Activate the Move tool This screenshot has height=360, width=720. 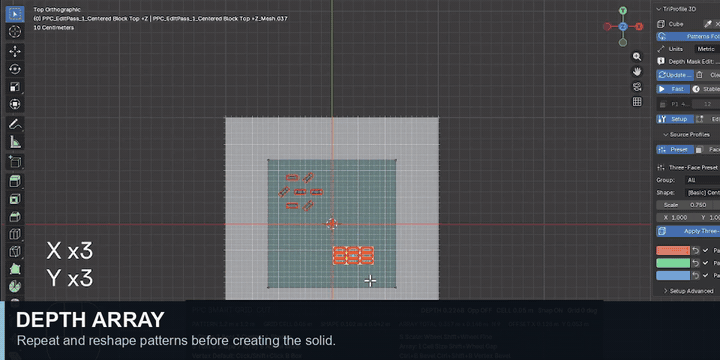(15, 51)
